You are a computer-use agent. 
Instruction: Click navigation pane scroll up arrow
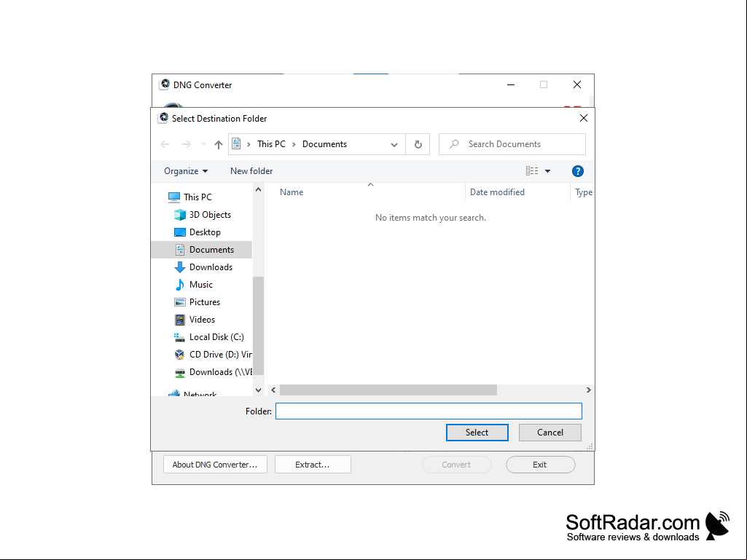[258, 189]
